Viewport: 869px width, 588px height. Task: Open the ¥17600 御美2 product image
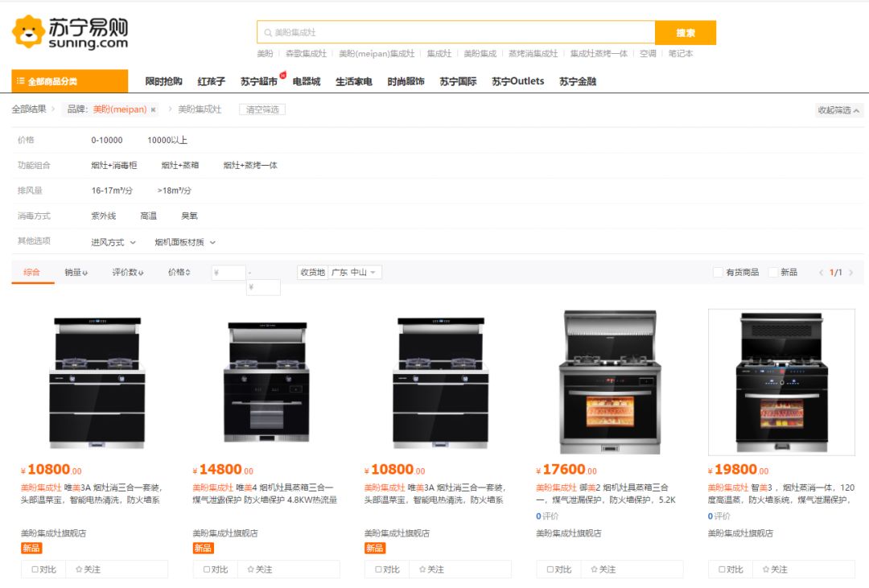pyautogui.click(x=610, y=382)
